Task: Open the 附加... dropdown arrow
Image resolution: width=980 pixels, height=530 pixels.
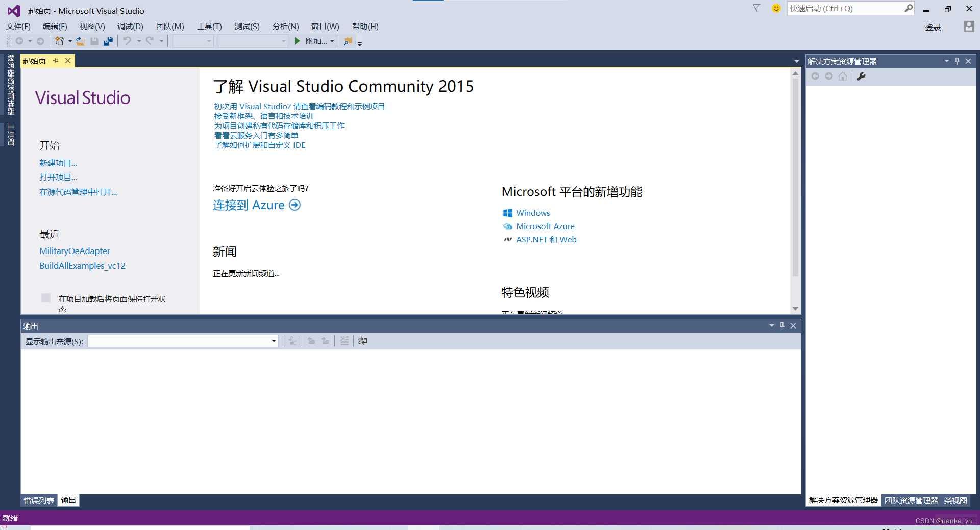Action: 332,41
